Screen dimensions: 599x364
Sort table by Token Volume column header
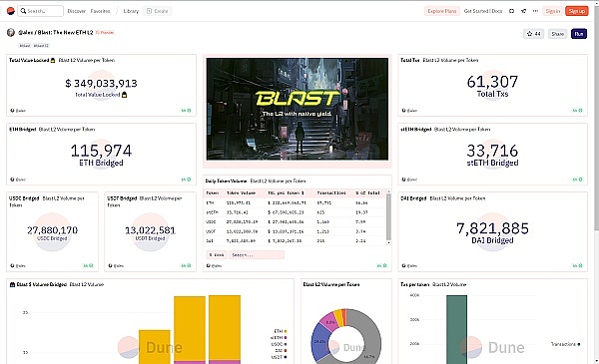tap(241, 193)
